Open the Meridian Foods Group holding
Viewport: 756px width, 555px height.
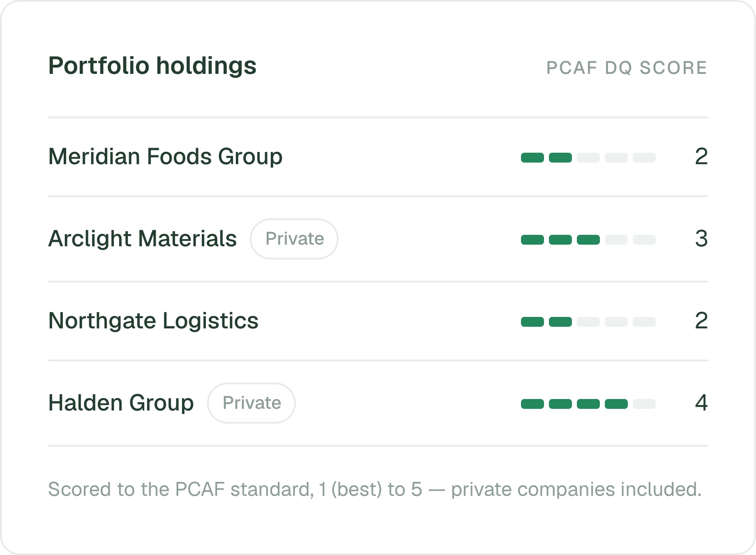[378, 157]
